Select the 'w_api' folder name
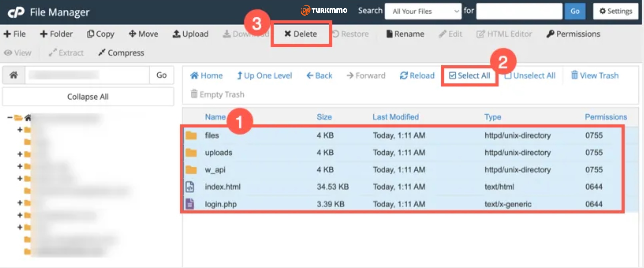The image size is (644, 268). (215, 170)
